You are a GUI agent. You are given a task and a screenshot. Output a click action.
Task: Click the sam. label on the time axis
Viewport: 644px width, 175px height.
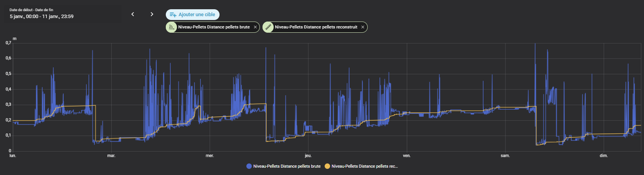click(505, 156)
